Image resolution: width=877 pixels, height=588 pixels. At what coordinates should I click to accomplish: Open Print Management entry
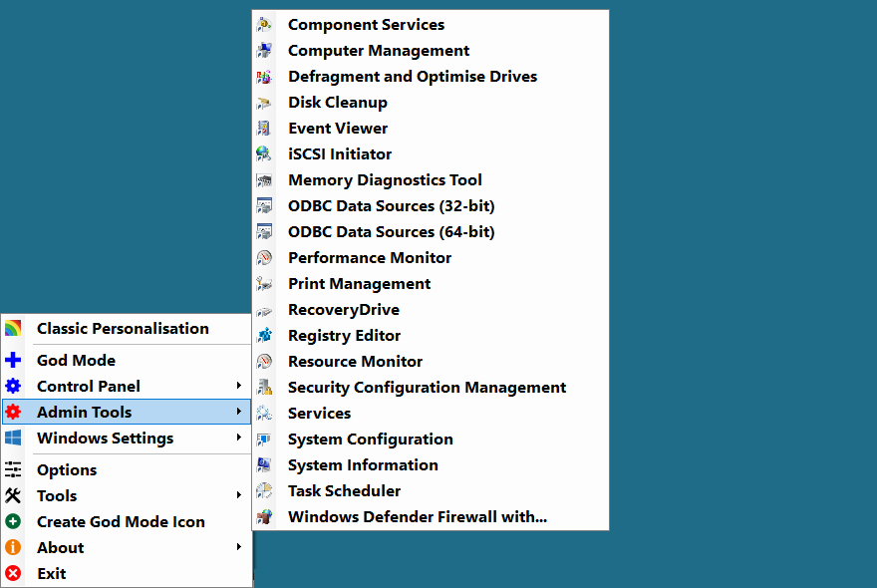(431, 284)
